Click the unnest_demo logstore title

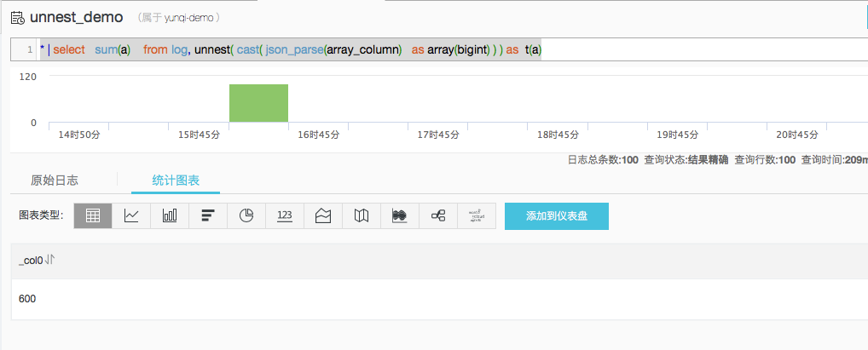[77, 17]
